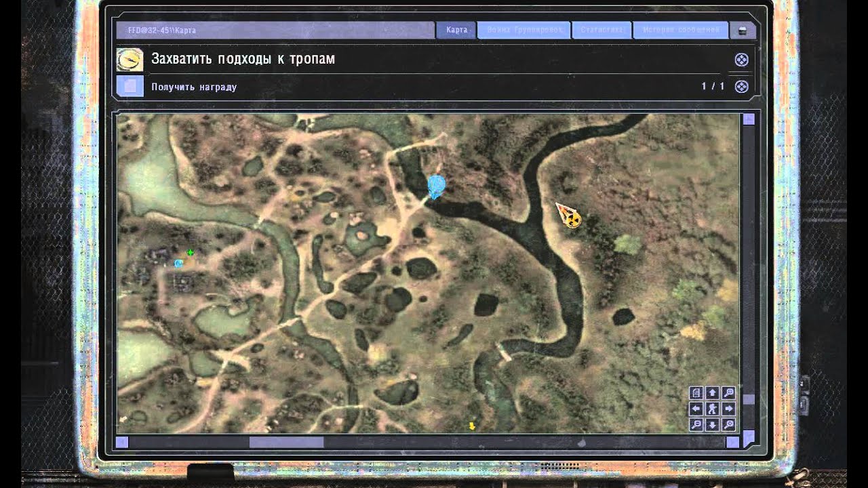Click the FFD@32-45\\Карта title bar

275,30
